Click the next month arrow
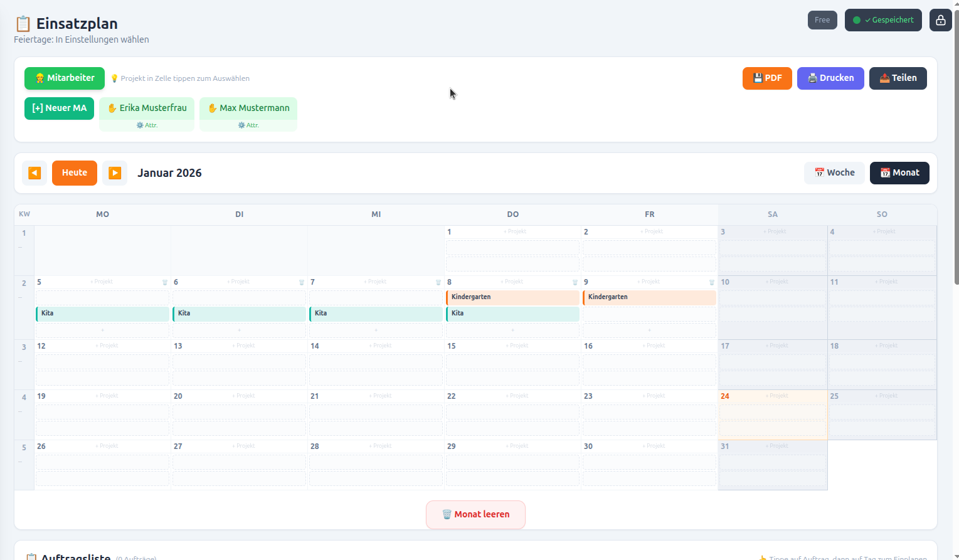 pos(115,172)
